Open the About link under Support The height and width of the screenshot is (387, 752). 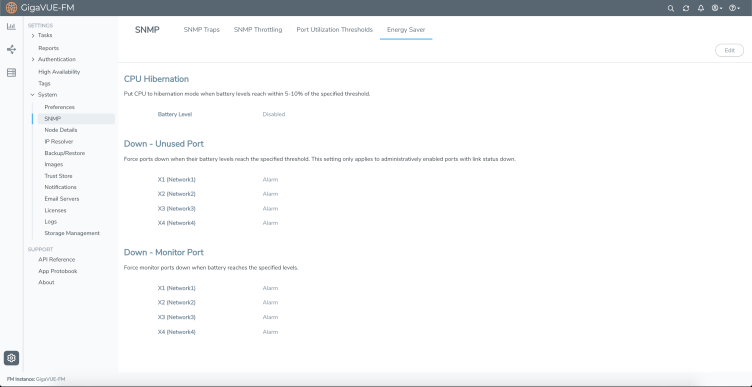click(46, 282)
